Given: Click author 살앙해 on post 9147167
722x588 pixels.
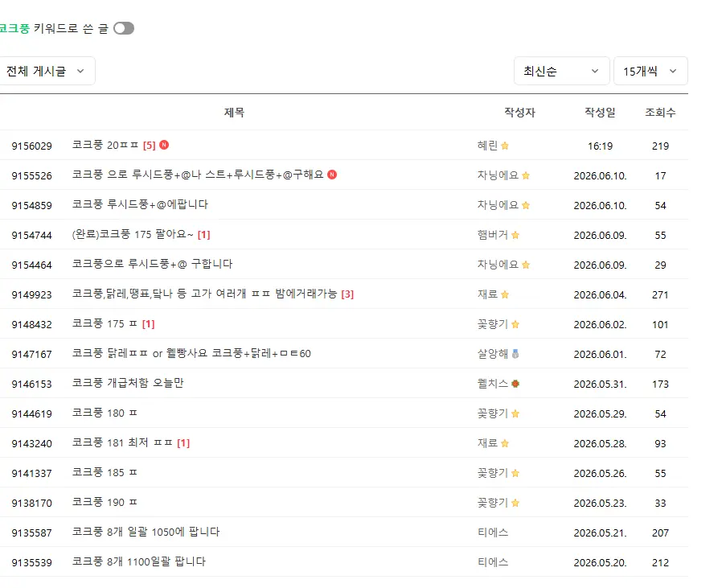Looking at the screenshot, I should click(x=493, y=353).
